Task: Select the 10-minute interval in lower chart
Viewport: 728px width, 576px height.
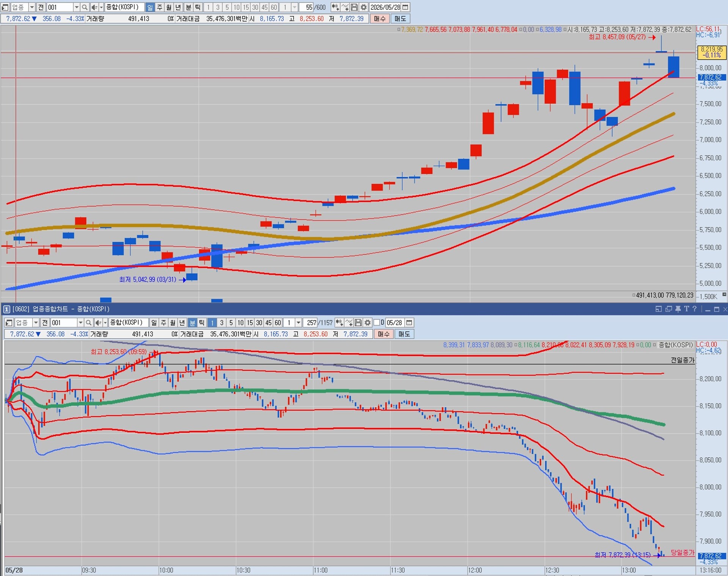Action: (240, 323)
